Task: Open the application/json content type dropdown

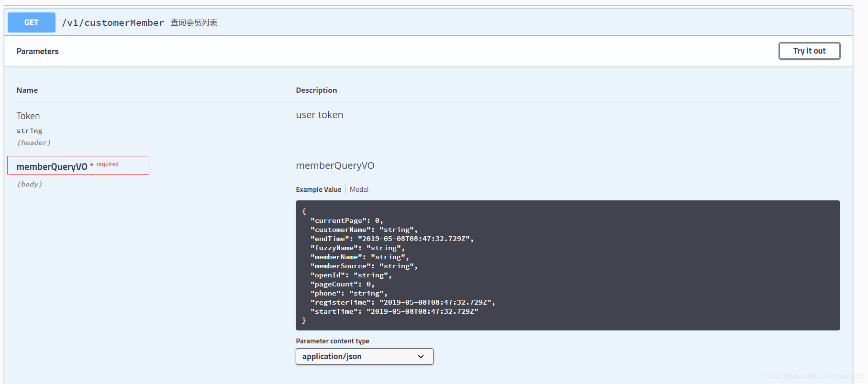Action: pos(364,357)
